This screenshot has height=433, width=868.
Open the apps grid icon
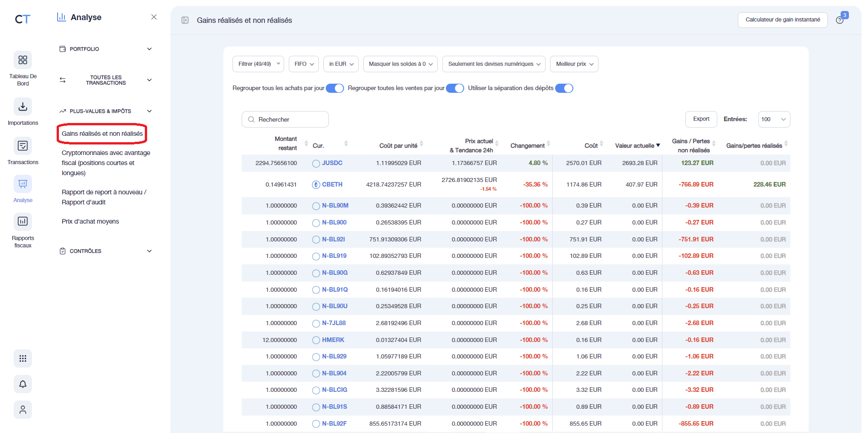(22, 358)
